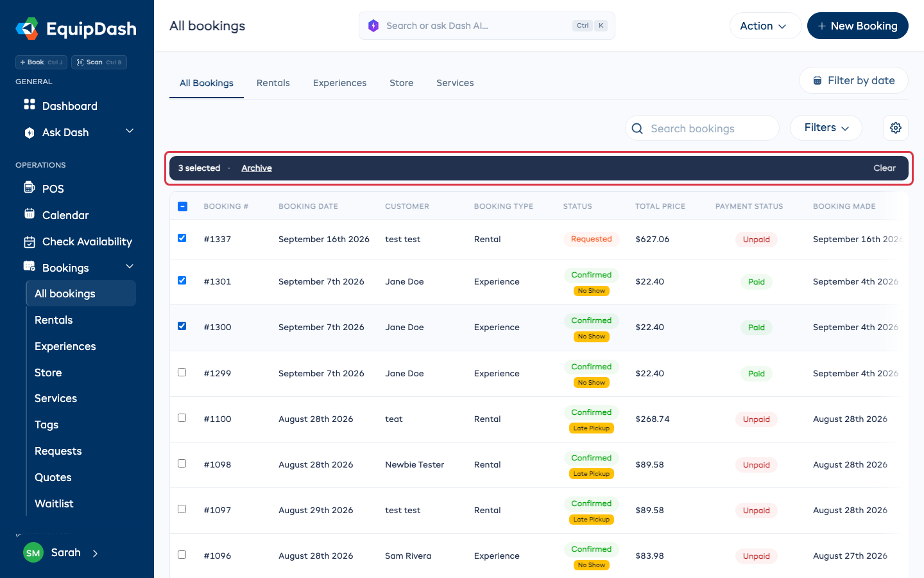
Task: Click the Book shortcut plus button
Action: [41, 62]
